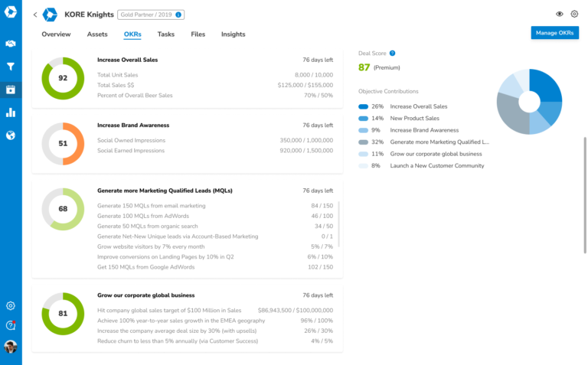Open the calendar icon in sidebar
588x365 pixels.
(11, 90)
